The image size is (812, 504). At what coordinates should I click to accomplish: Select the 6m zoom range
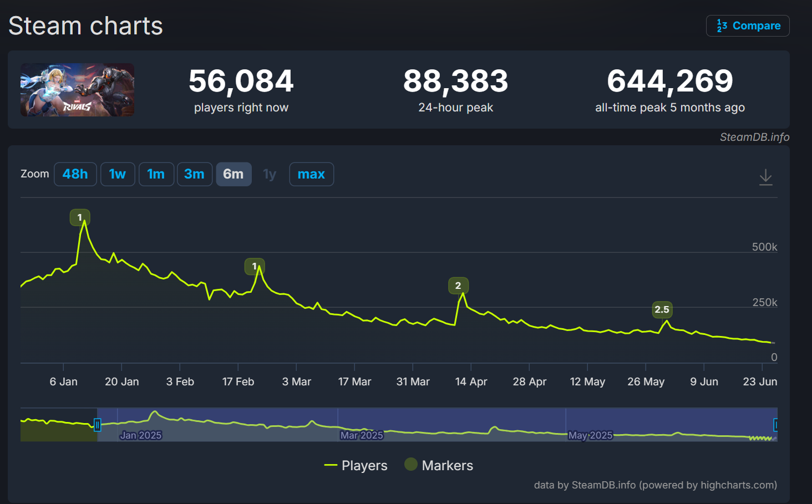[x=234, y=174]
